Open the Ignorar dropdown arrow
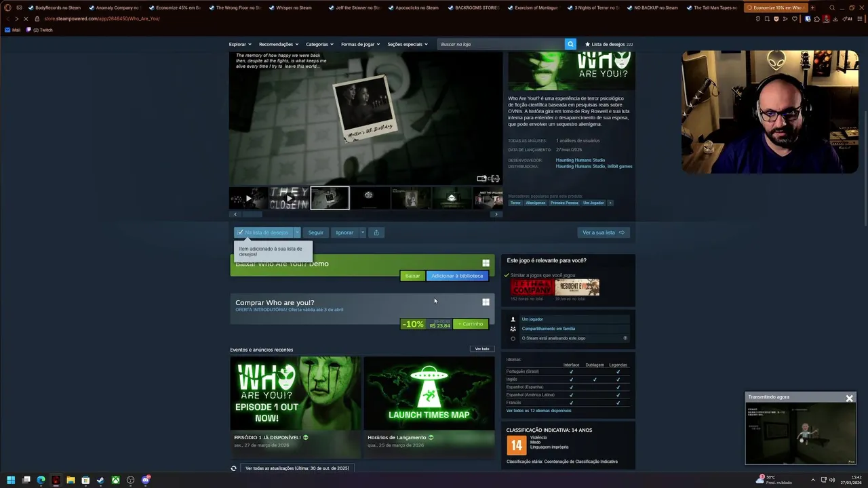The height and width of the screenshot is (488, 868). point(362,232)
